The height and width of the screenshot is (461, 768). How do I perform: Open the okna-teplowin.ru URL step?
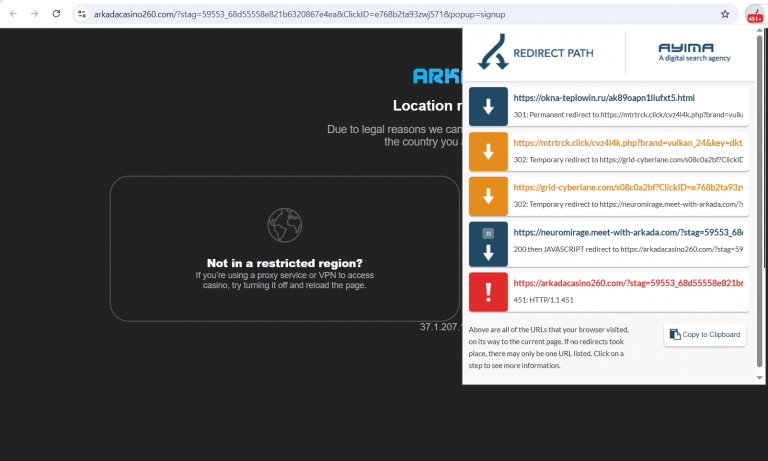coord(603,98)
